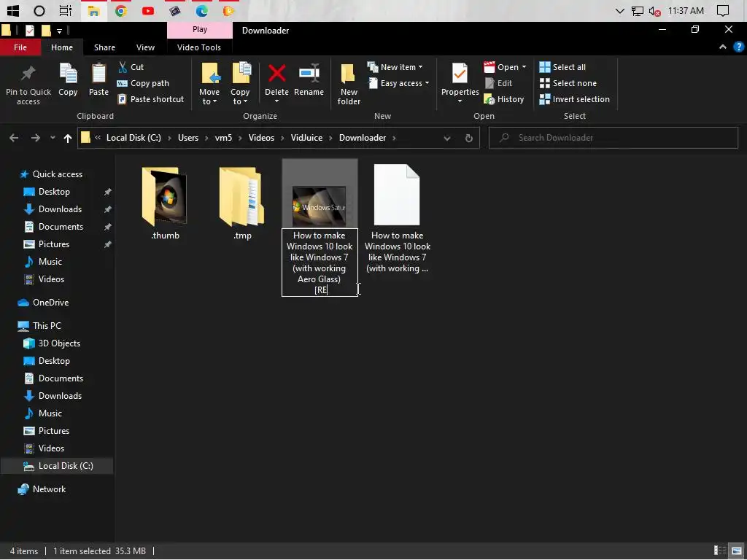747x560 pixels.
Task: Click the Rename ribbon icon
Action: click(309, 80)
